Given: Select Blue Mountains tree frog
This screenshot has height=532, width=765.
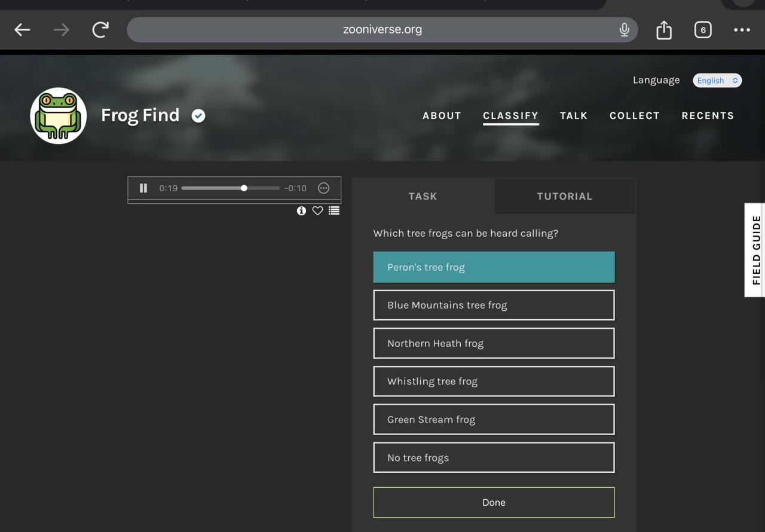Looking at the screenshot, I should click(x=494, y=305).
